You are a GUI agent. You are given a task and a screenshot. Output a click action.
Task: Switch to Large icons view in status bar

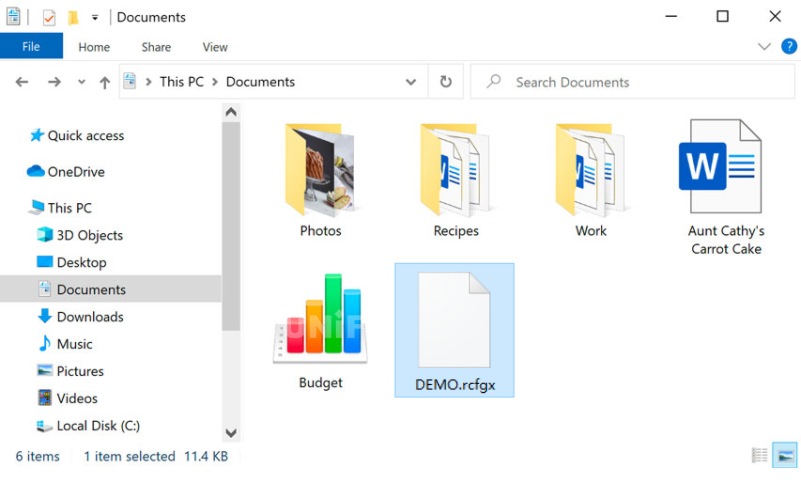coord(785,455)
